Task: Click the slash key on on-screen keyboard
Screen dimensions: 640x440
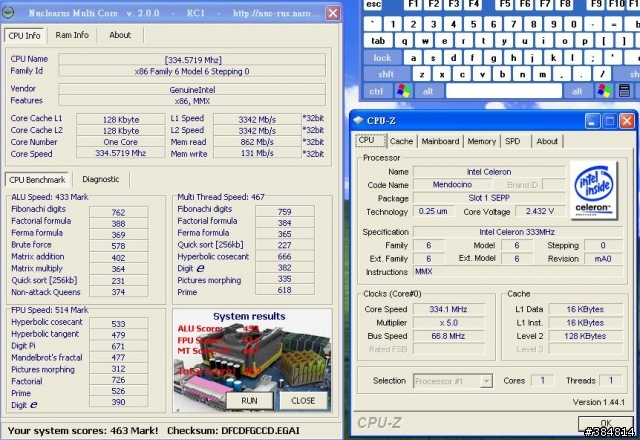Action: [602, 74]
